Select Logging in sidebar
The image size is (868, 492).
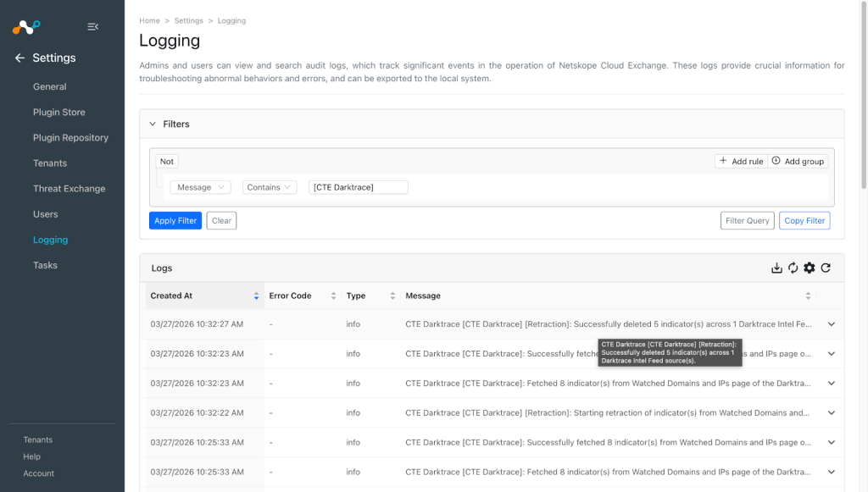pos(50,240)
